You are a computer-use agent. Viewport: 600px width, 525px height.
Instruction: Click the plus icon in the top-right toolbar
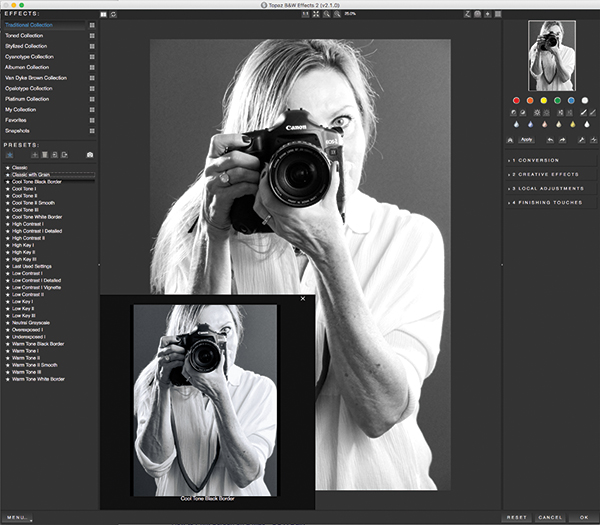(488, 14)
